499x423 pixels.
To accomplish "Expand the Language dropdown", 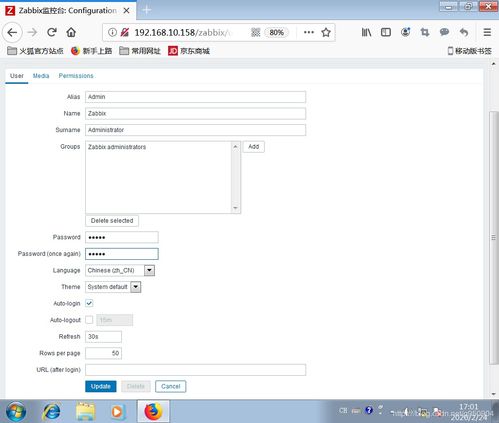I will (149, 270).
